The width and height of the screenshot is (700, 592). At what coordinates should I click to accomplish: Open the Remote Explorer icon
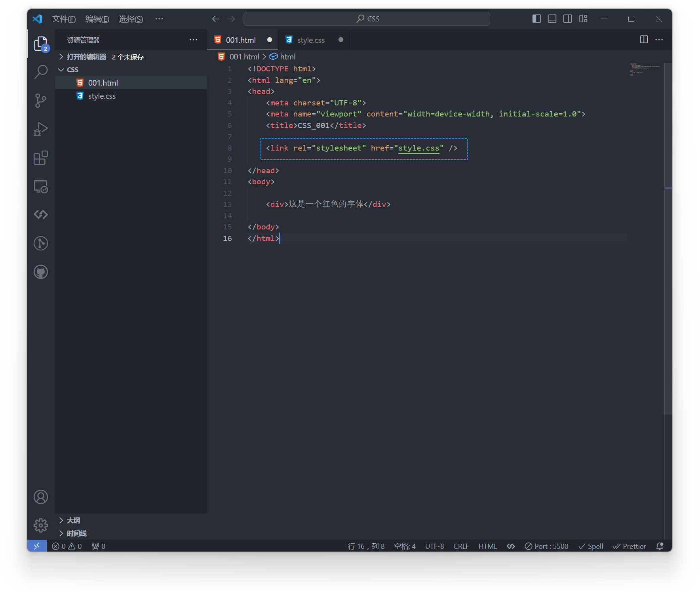point(41,187)
